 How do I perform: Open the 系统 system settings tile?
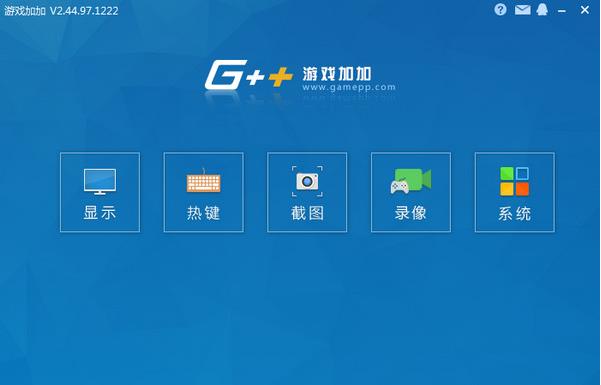click(515, 192)
